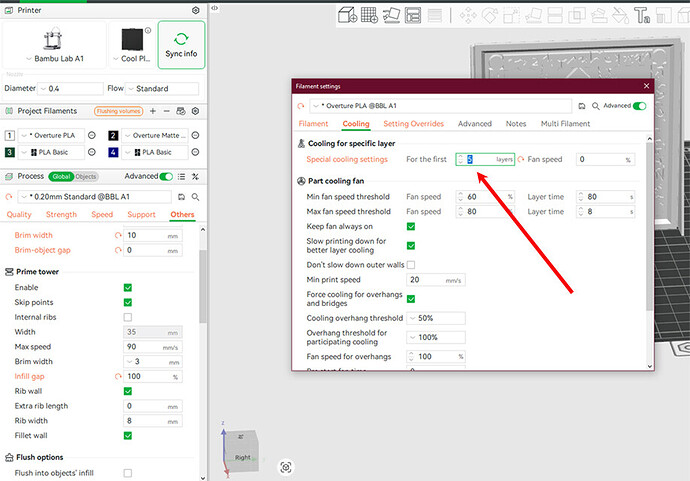The height and width of the screenshot is (481, 690).
Task: Click the Sync info button
Action: pos(181,45)
